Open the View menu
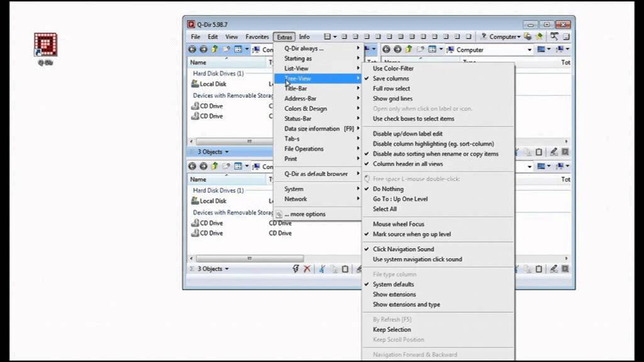The image size is (644, 362). (x=231, y=36)
